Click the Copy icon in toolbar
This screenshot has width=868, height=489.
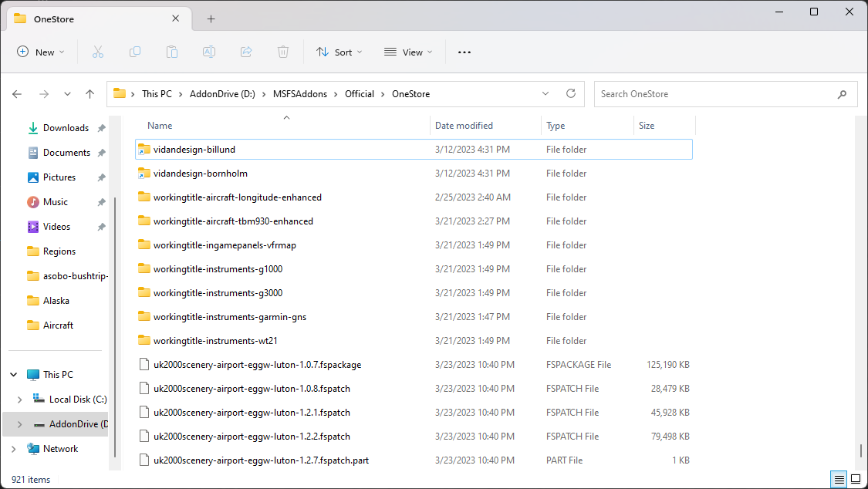point(134,52)
